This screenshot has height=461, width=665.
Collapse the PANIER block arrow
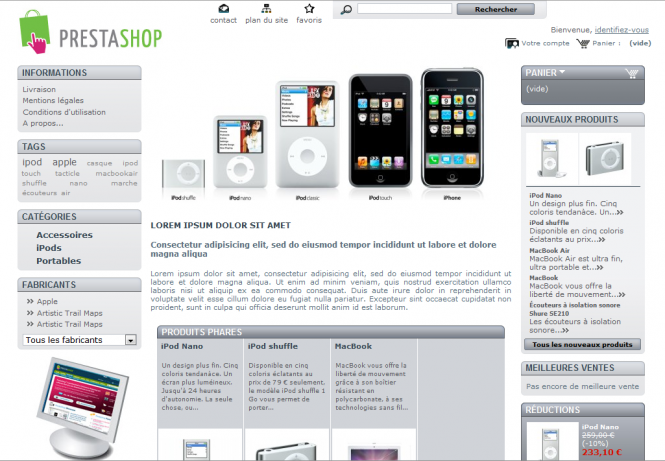click(562, 72)
